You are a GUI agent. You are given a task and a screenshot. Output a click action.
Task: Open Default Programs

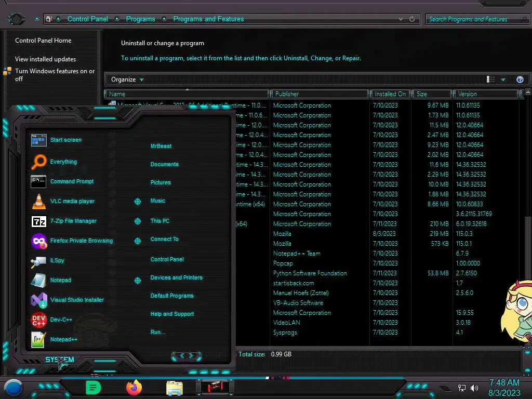click(172, 296)
